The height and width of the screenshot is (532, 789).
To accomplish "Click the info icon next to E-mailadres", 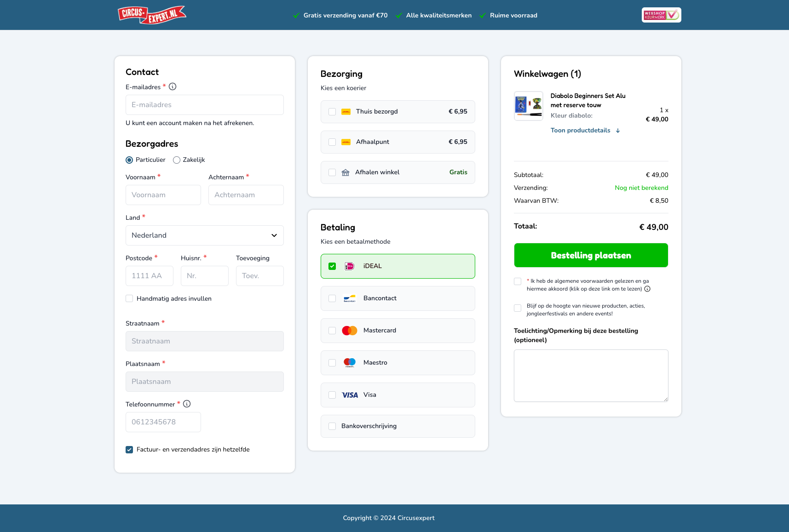I will click(x=173, y=86).
